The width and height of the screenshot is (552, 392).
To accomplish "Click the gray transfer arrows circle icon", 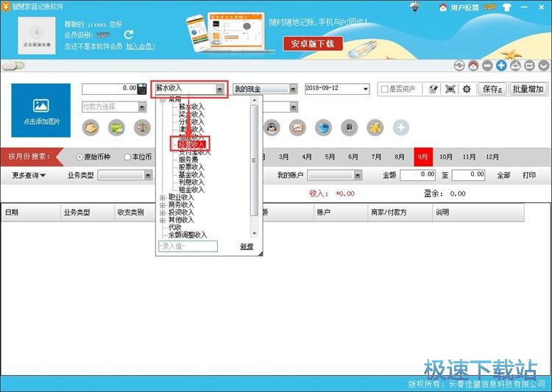I will (x=529, y=65).
